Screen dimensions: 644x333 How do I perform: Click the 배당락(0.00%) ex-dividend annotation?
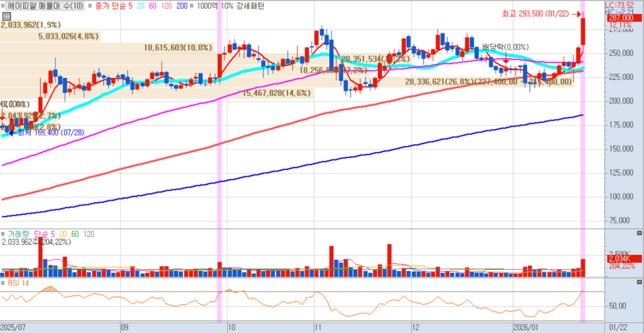point(505,47)
